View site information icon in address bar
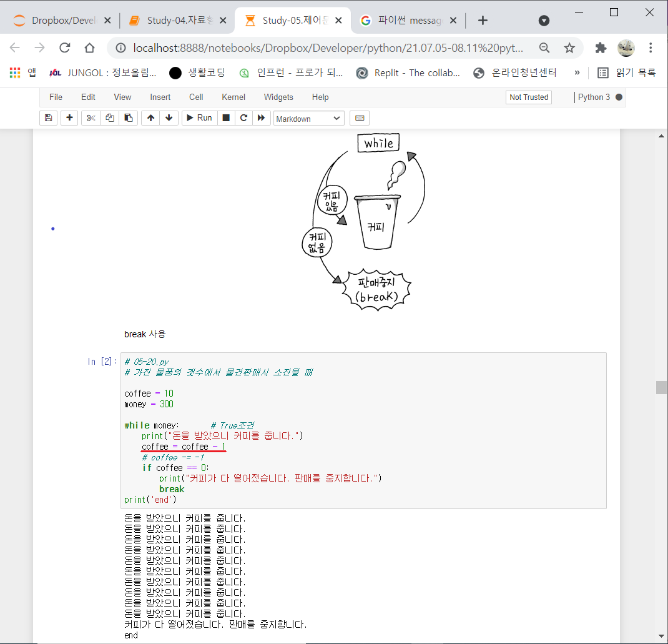This screenshot has width=668, height=644. (x=121, y=47)
